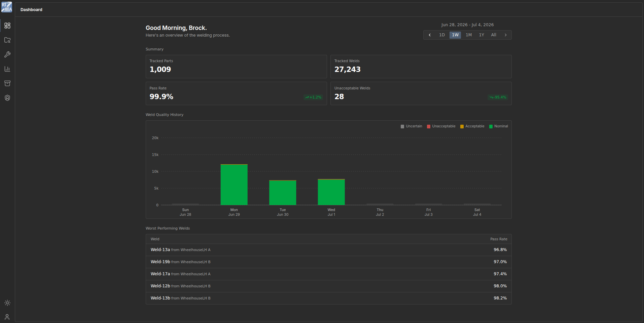The width and height of the screenshot is (644, 323).
Task: Go to previous date range with left chevron
Action: (430, 35)
